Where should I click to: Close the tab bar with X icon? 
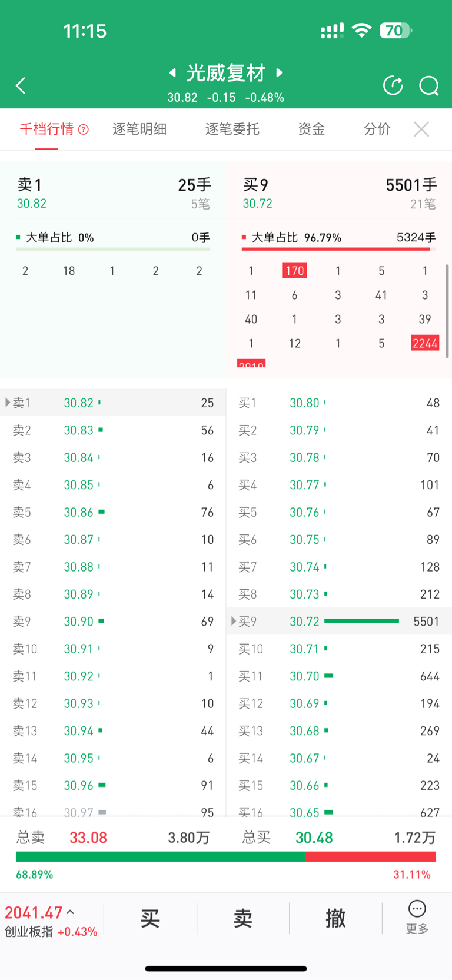click(x=421, y=129)
